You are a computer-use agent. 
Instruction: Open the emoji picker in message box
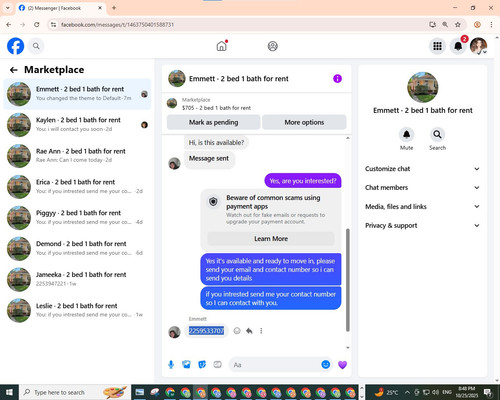pos(326,365)
